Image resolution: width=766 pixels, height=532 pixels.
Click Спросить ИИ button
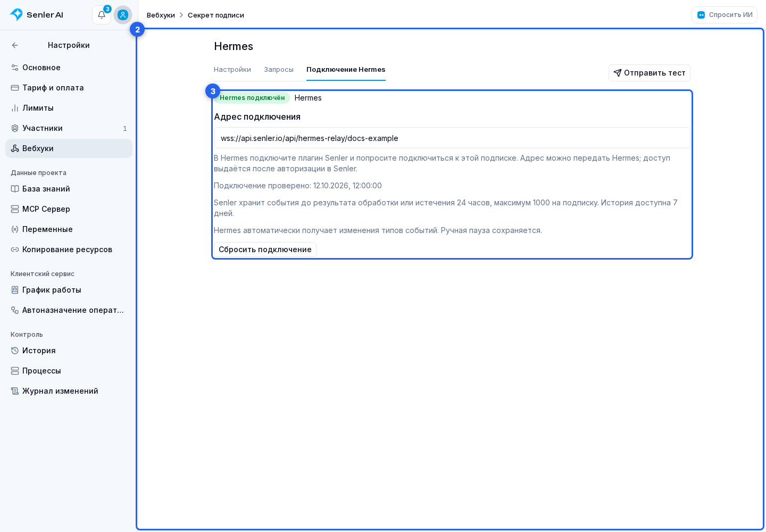click(725, 15)
